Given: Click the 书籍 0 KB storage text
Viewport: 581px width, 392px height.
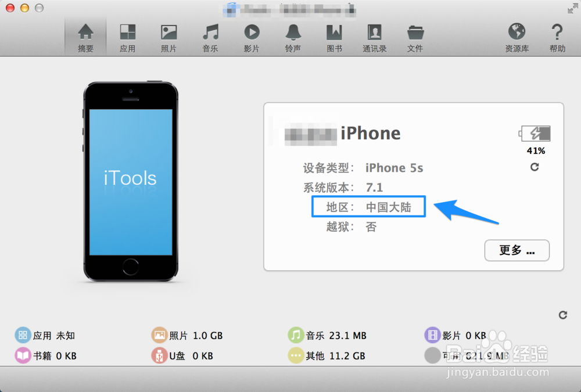Looking at the screenshot, I should point(55,356).
